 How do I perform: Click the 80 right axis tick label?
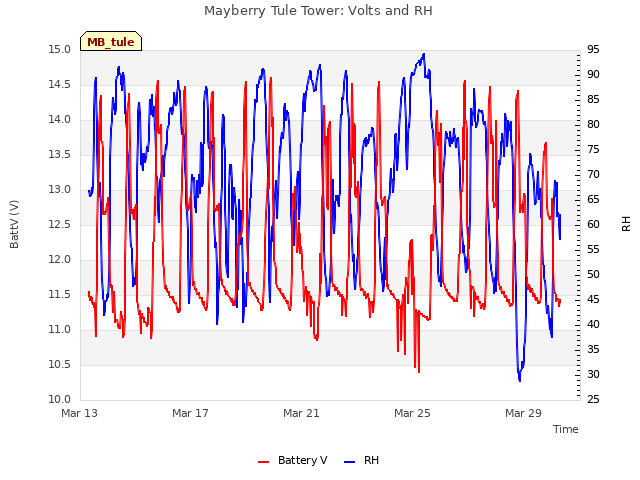(593, 124)
